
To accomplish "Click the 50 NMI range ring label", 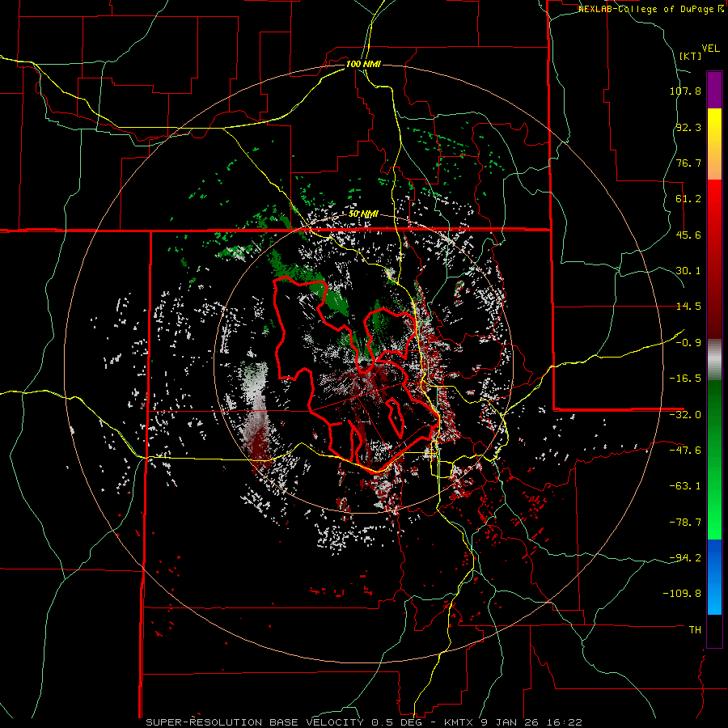I will pos(363,214).
